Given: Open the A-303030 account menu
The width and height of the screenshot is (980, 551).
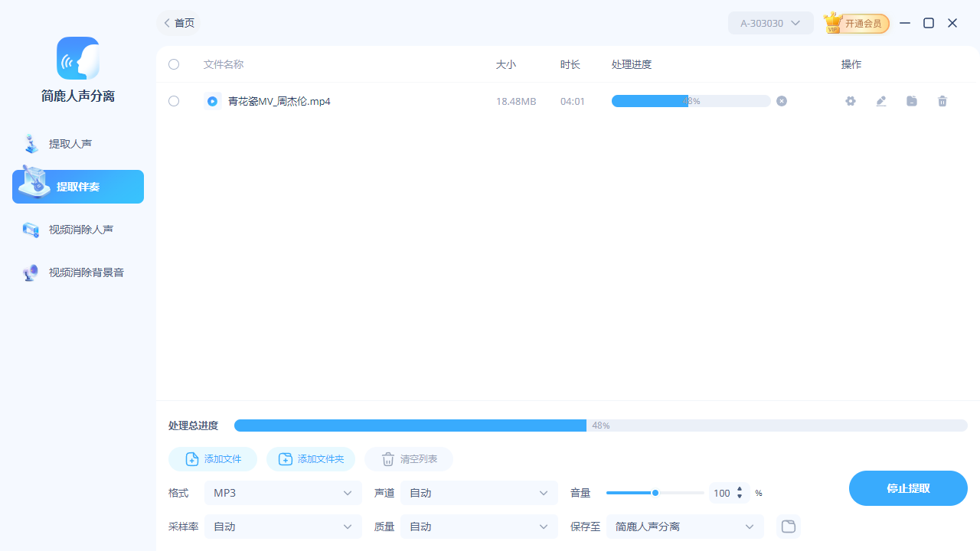Looking at the screenshot, I should pos(770,23).
